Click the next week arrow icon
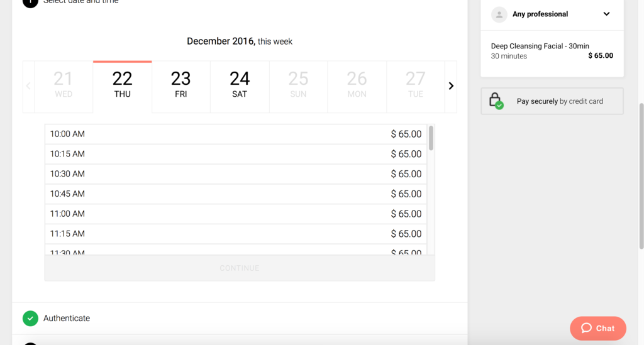The height and width of the screenshot is (345, 644). (451, 85)
